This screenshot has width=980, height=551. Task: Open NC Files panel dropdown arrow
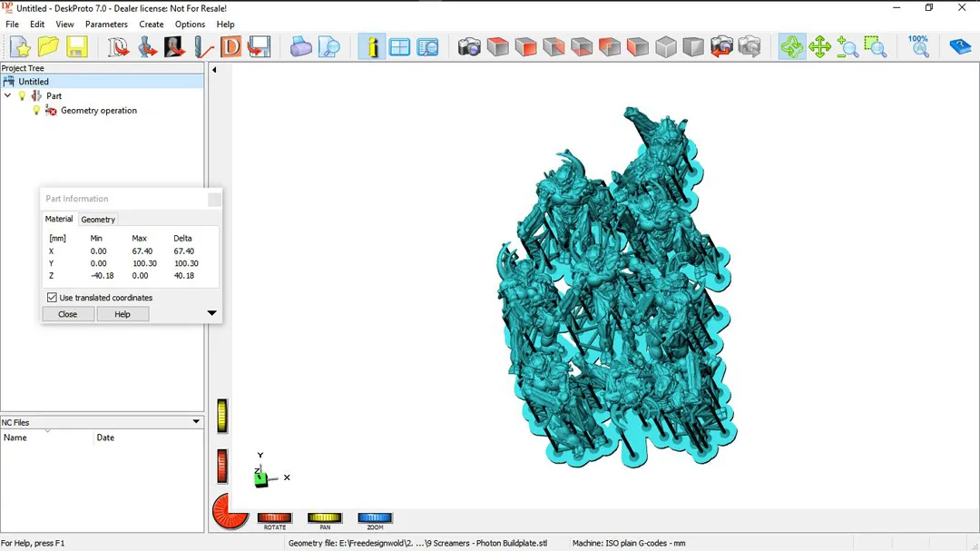tap(196, 421)
